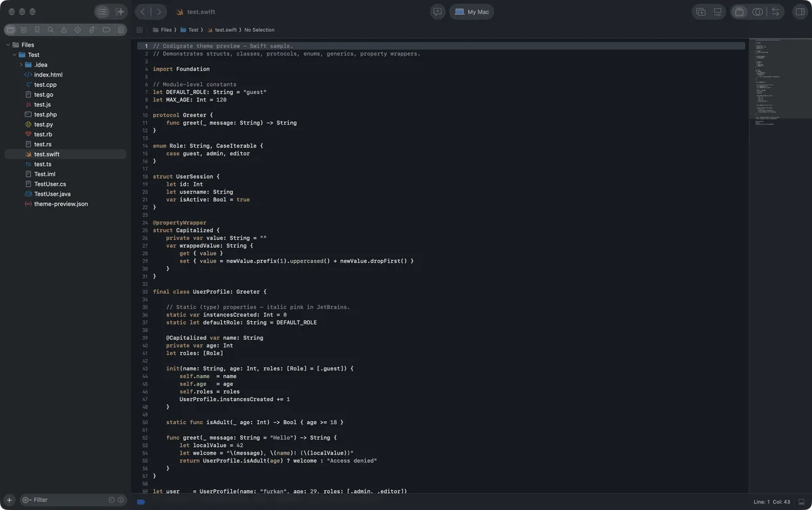Click line number 33 in the gutter
This screenshot has height=510, width=812.
(x=145, y=292)
